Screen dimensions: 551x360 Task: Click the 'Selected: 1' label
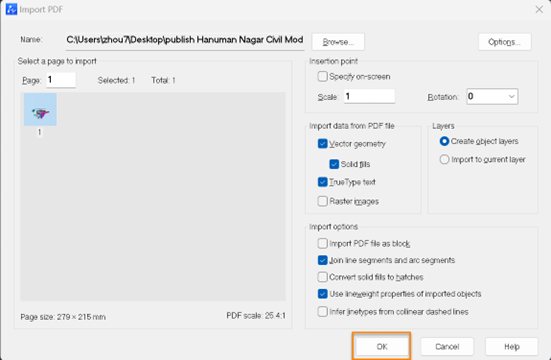pyautogui.click(x=116, y=81)
